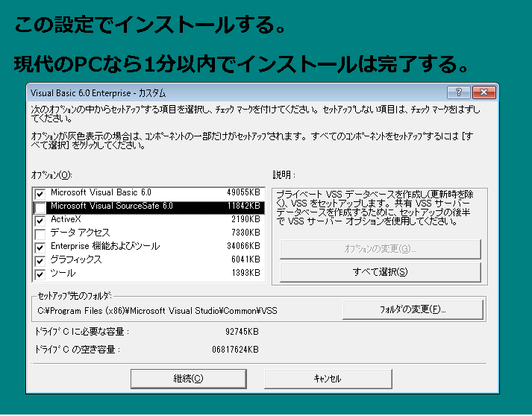Click the 6041KB size value
532x416 pixels.
pos(245,259)
